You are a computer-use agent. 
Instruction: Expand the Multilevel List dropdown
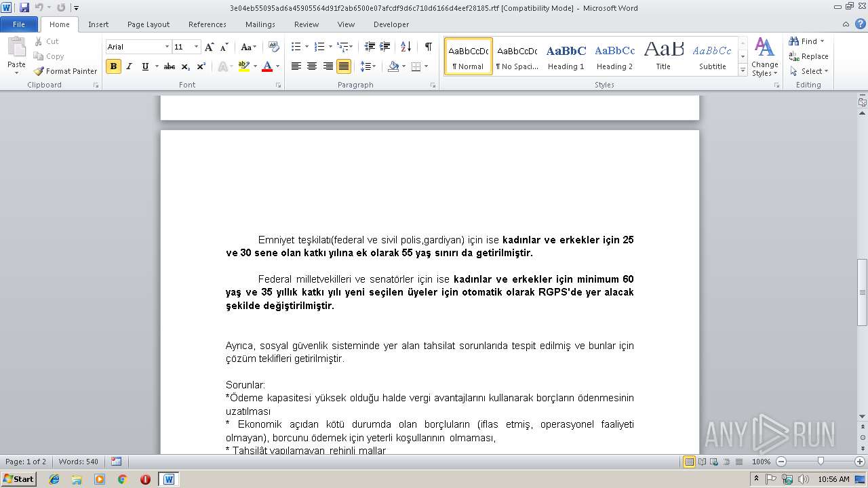click(x=350, y=47)
